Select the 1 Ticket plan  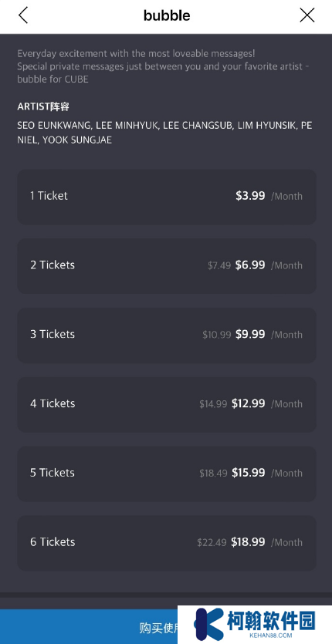point(167,197)
